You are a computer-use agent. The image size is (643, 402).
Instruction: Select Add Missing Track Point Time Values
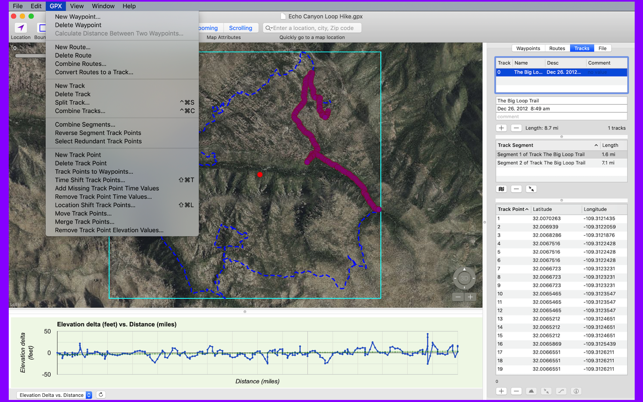(122, 189)
